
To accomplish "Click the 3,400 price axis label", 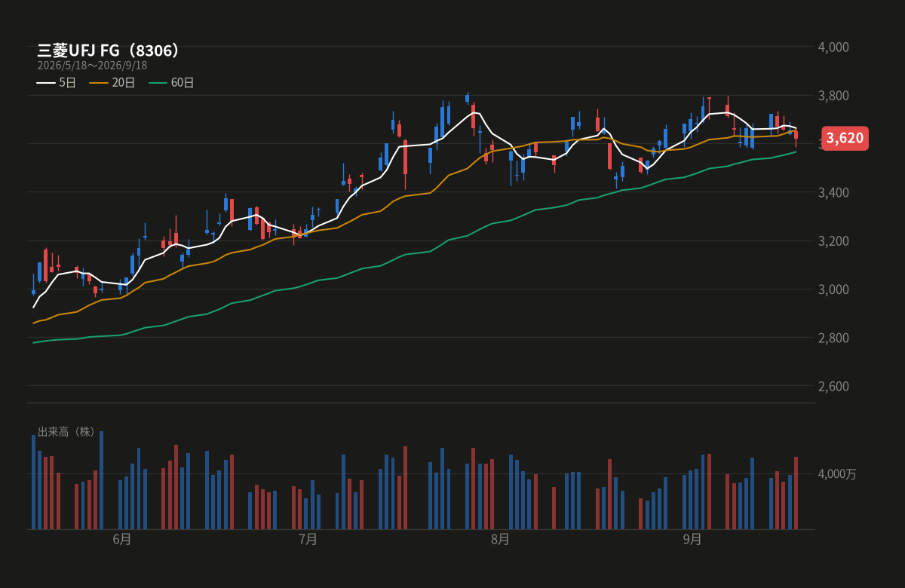I will click(833, 192).
